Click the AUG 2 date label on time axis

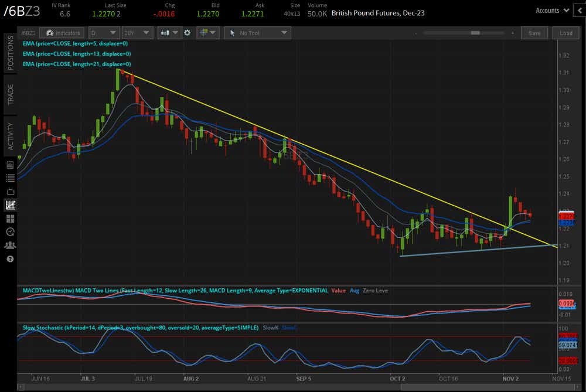point(191,379)
